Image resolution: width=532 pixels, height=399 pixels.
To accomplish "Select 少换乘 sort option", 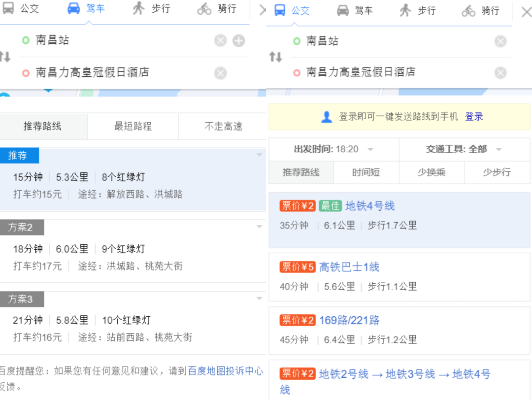I will pos(432,172).
